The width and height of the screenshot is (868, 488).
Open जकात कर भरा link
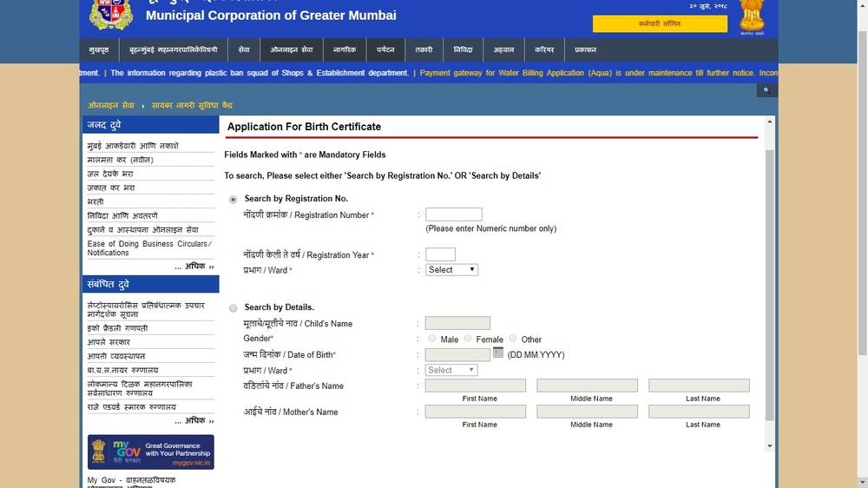coord(111,188)
